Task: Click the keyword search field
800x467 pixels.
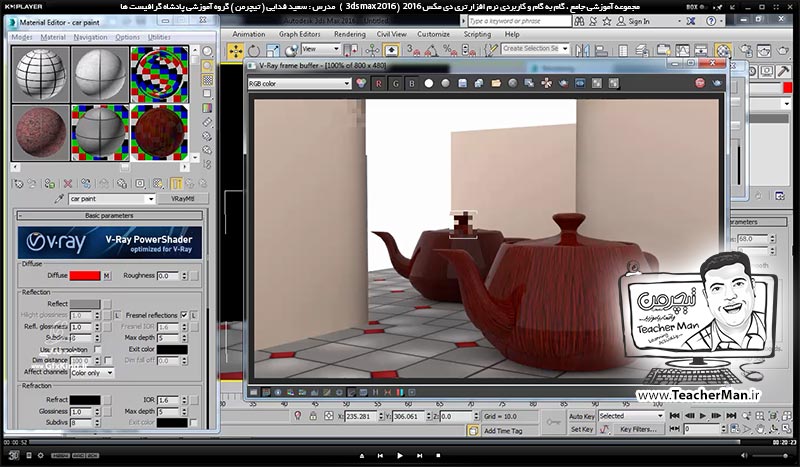Action: click(x=520, y=21)
